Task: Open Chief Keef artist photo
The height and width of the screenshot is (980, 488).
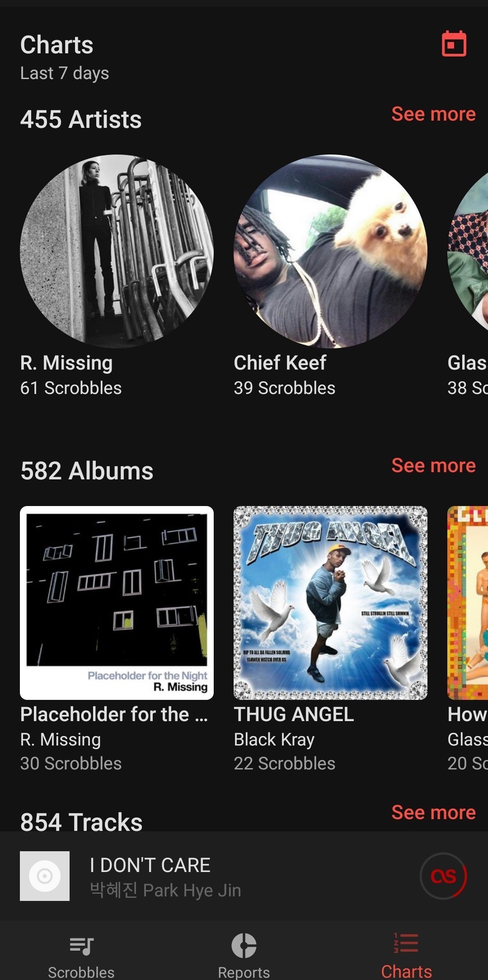Action: pyautogui.click(x=330, y=251)
